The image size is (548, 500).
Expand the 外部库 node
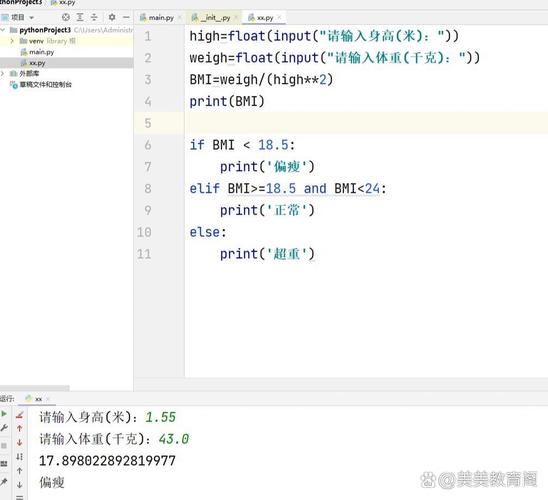coord(3,73)
